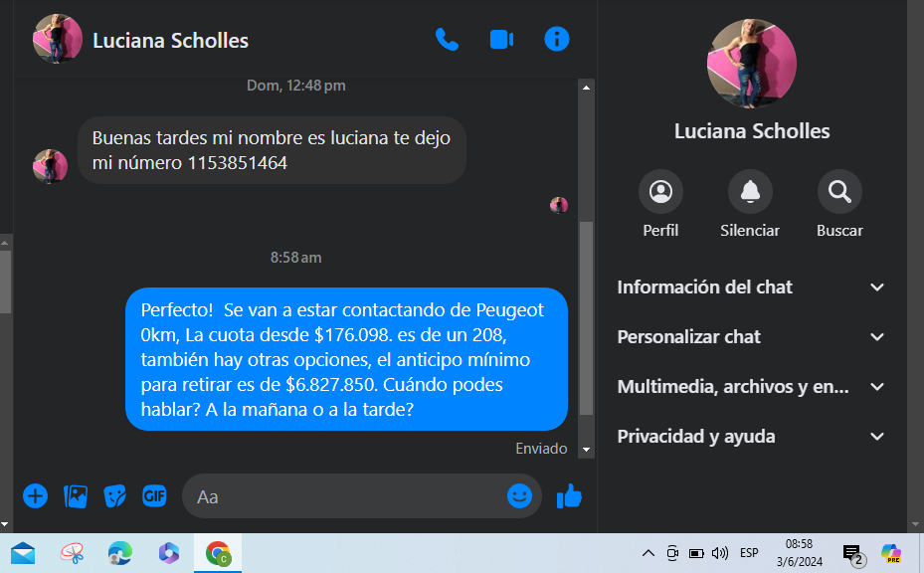The height and width of the screenshot is (573, 924).
Task: Mute conversation with the Silenciar bell
Action: click(750, 192)
